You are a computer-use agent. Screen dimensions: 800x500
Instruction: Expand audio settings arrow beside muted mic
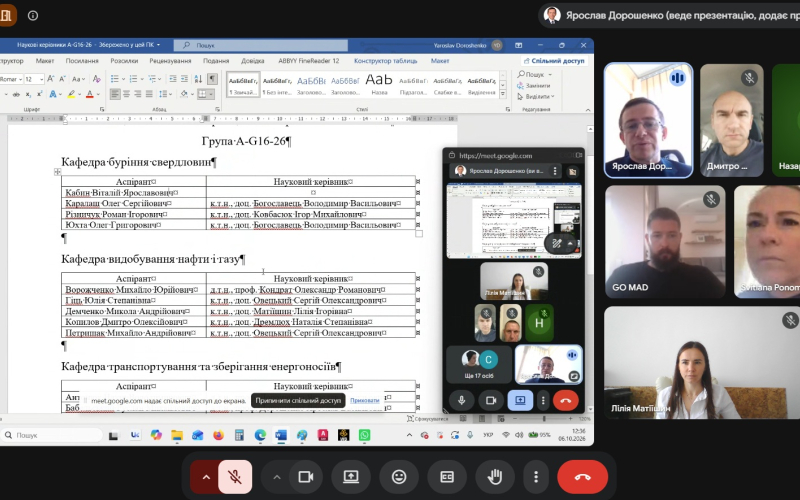pyautogui.click(x=206, y=477)
